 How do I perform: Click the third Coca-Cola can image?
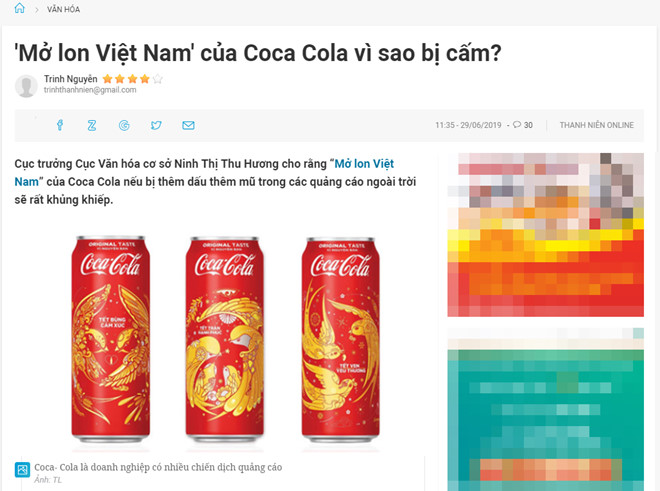pyautogui.click(x=341, y=339)
